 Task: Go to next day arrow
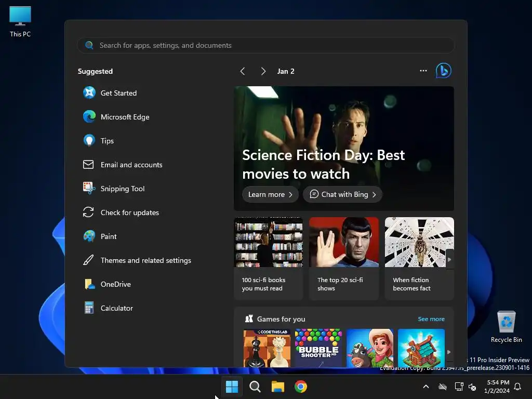pos(263,71)
